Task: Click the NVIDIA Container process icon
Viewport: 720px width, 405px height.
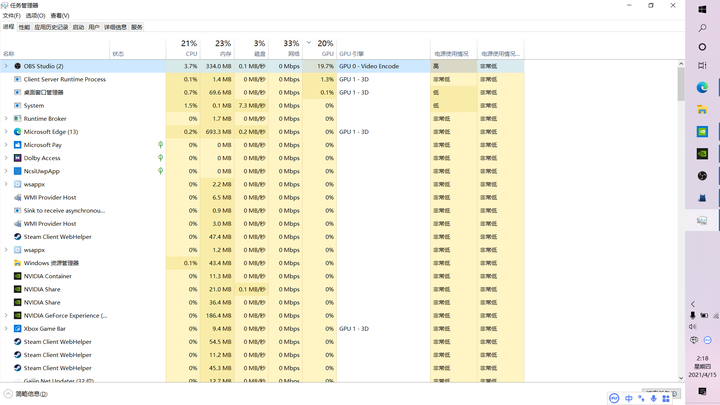Action: point(17,276)
